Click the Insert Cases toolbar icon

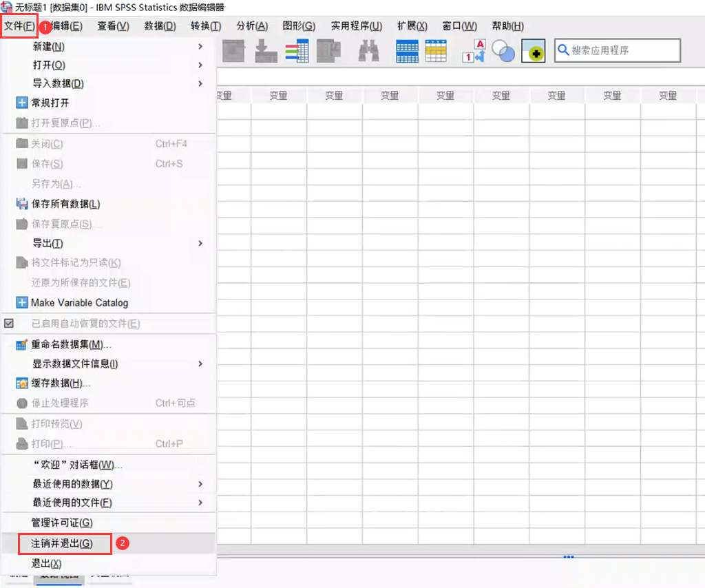click(409, 50)
